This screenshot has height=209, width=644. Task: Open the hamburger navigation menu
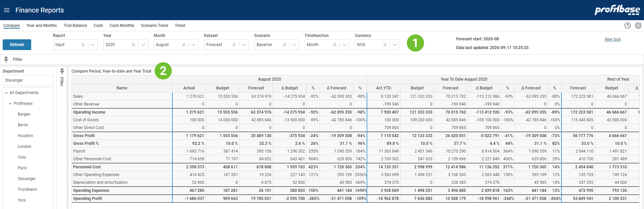pyautogui.click(x=7, y=10)
